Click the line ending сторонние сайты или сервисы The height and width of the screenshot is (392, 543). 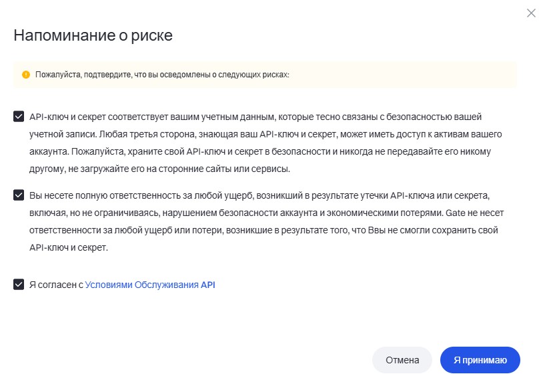[159, 169]
